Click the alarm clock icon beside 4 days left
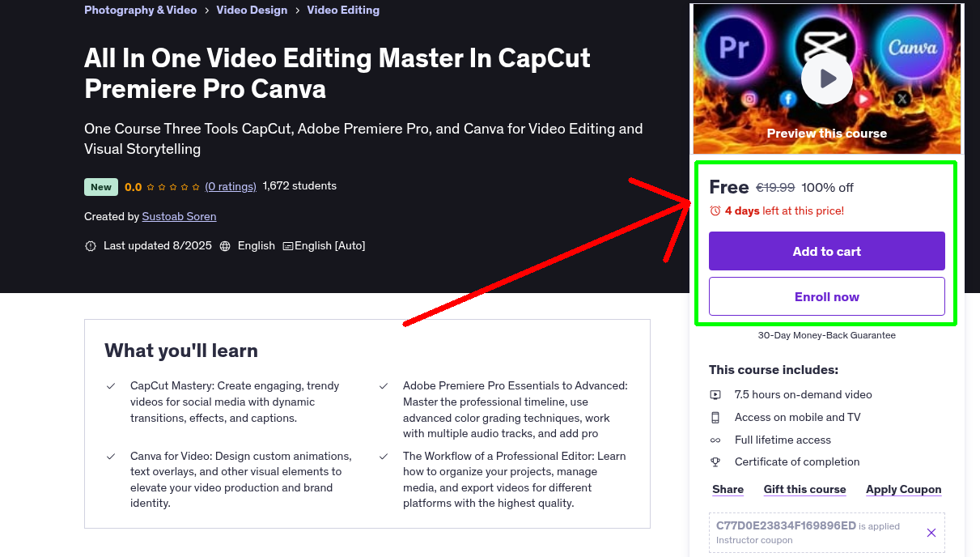Viewport: 980px width, 557px height. point(715,210)
